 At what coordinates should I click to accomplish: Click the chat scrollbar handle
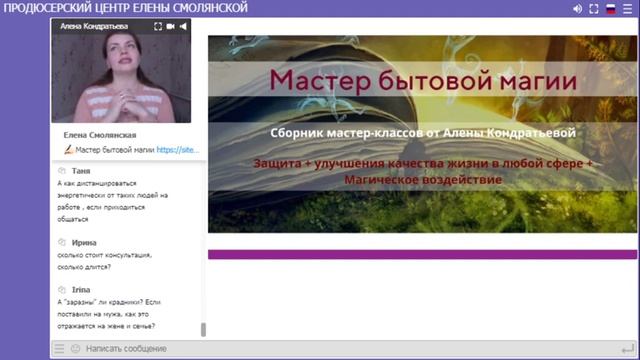point(203,330)
